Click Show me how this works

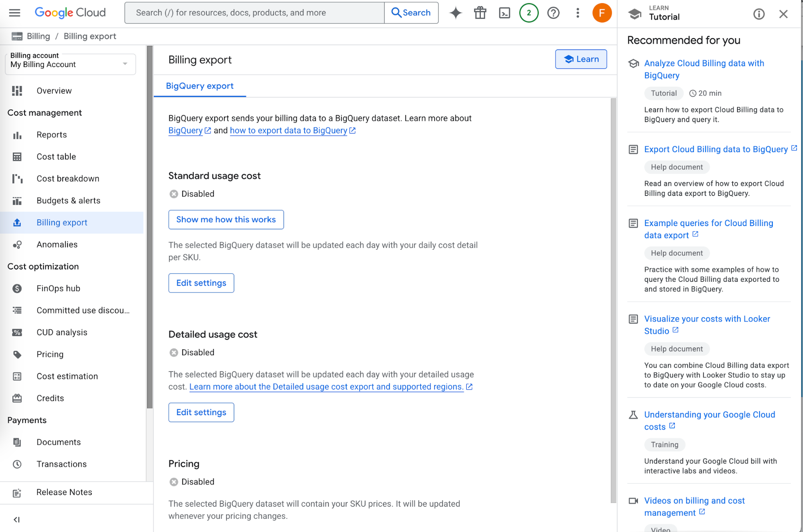(x=226, y=220)
